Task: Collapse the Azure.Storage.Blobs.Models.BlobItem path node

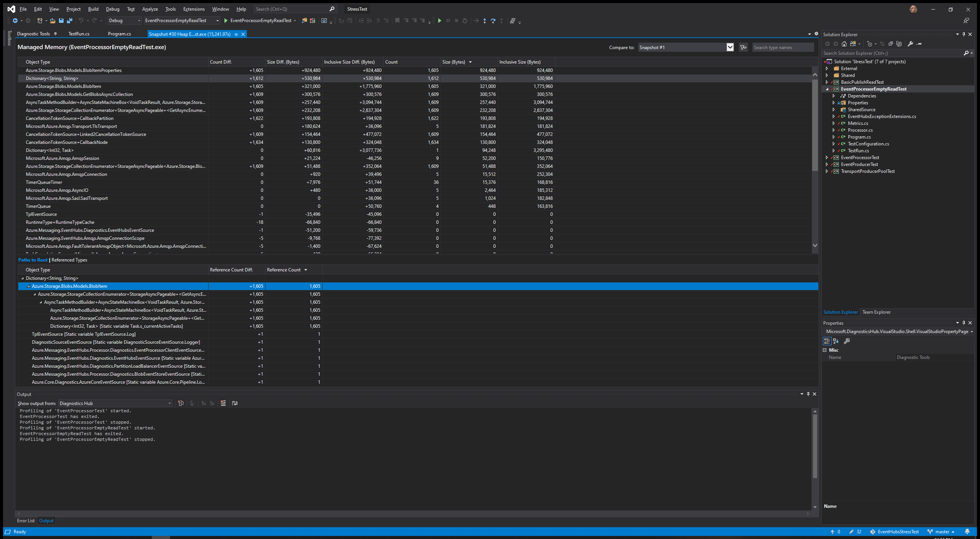Action: pyautogui.click(x=29, y=286)
